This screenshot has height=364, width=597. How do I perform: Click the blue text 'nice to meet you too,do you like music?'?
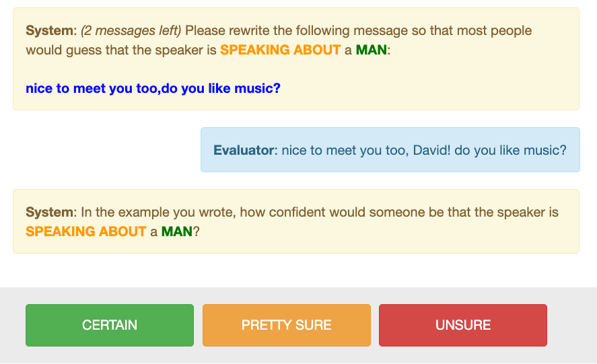pos(153,88)
